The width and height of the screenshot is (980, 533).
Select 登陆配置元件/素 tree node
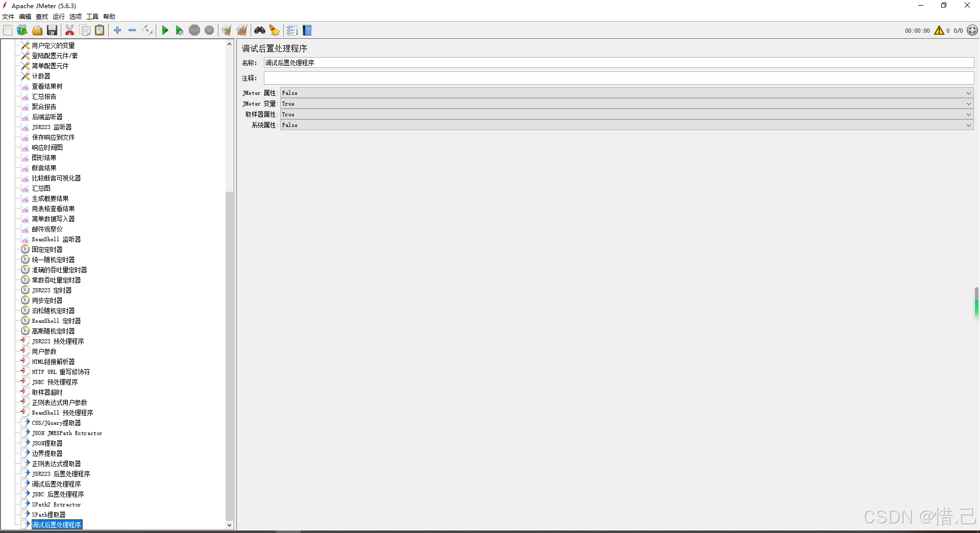pyautogui.click(x=55, y=56)
